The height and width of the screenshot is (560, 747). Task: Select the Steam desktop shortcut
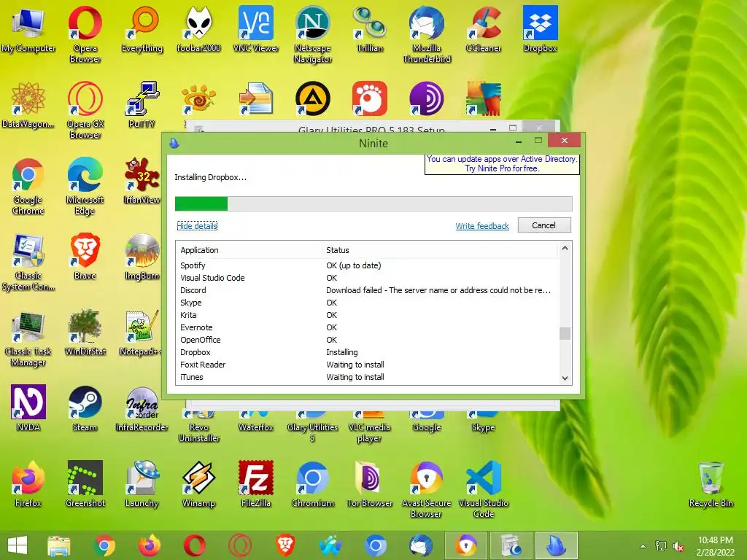(85, 408)
